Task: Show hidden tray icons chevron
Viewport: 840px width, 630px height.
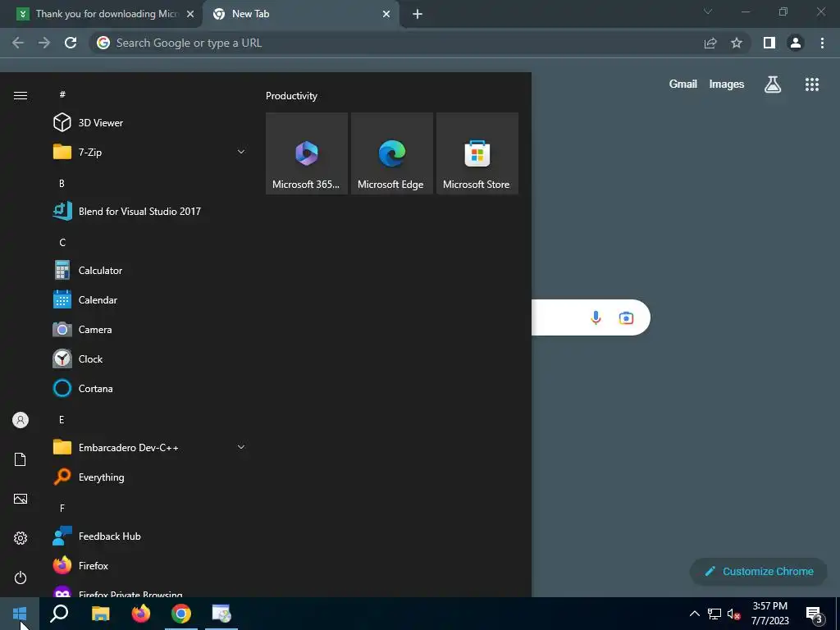Action: coord(694,614)
